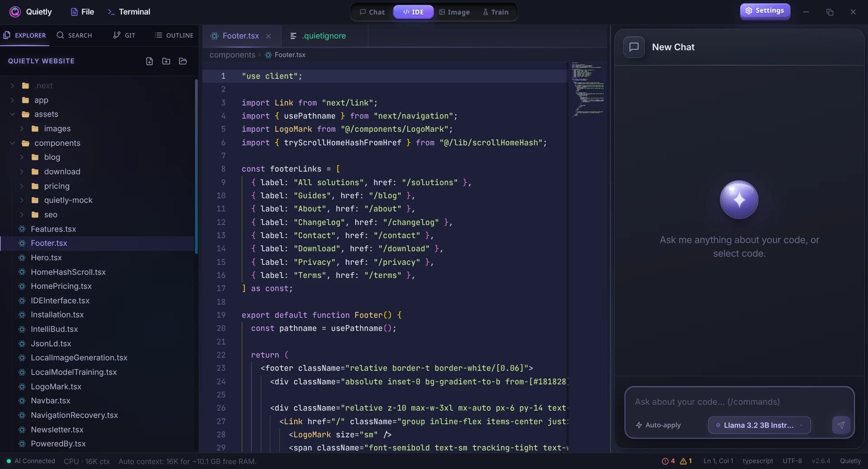Screen dimensions: 868x469
Task: Open NavigationRecovery.tsx file
Action: [97, 415]
